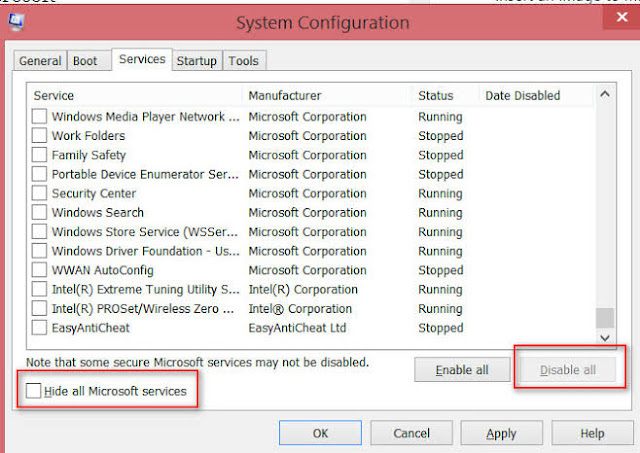Click the Running status of Windows Search
The image size is (640, 453).
click(x=440, y=213)
